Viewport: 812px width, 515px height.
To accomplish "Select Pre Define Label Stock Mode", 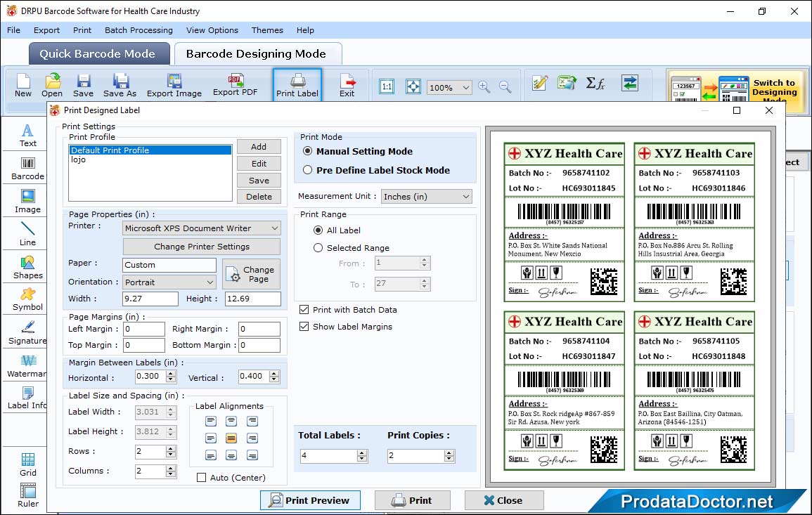I will (x=308, y=170).
